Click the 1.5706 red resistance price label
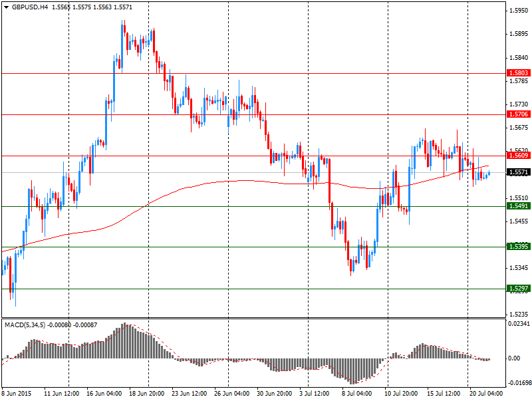This screenshot has width=532, height=399. (x=519, y=114)
